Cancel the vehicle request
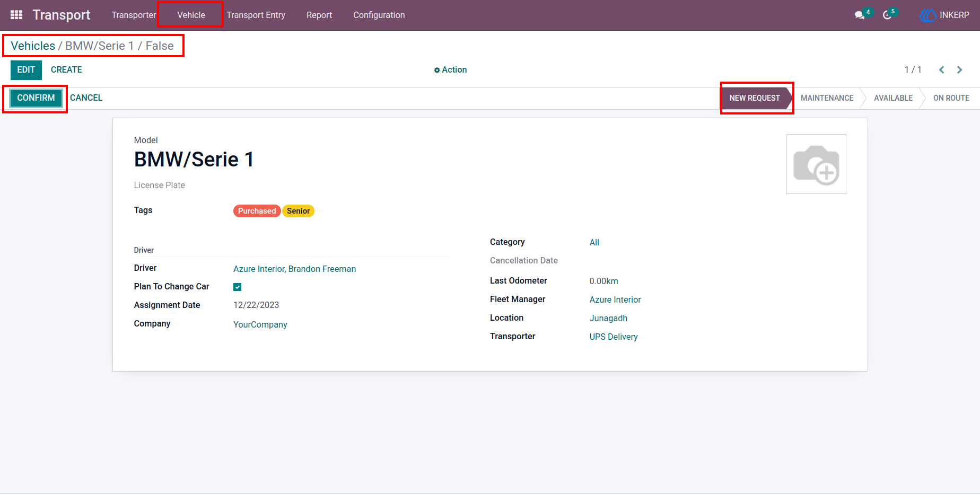Screen dimensions: 980x494 [86, 98]
